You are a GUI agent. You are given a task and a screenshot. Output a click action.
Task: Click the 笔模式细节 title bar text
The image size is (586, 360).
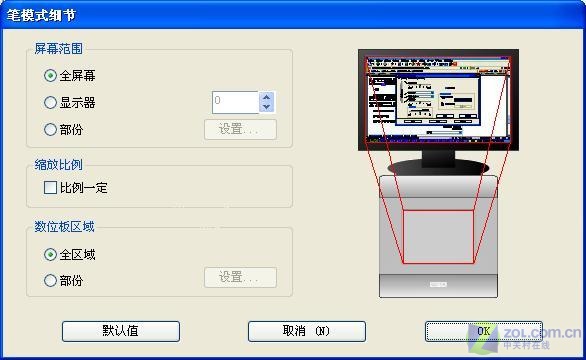(41, 15)
